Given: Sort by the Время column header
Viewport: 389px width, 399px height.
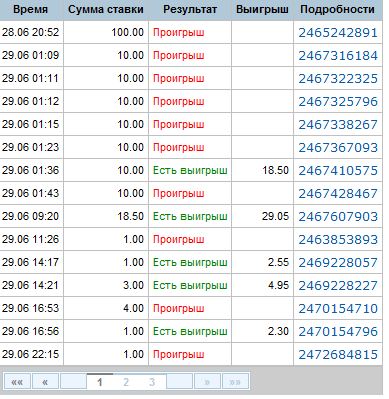Looking at the screenshot, I should [x=31, y=9].
